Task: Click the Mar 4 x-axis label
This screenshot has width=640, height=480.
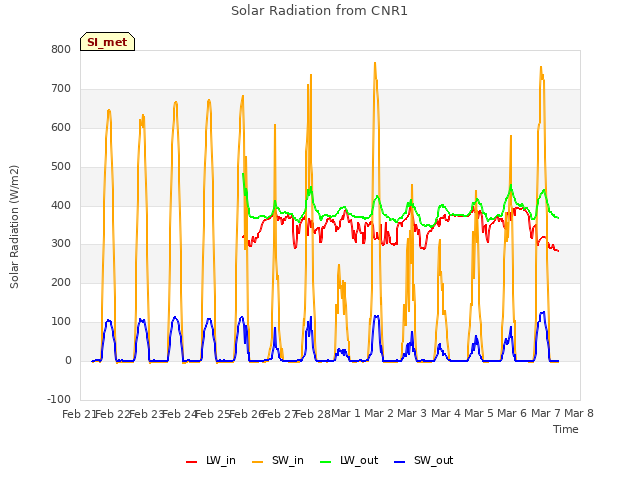Action: click(446, 413)
